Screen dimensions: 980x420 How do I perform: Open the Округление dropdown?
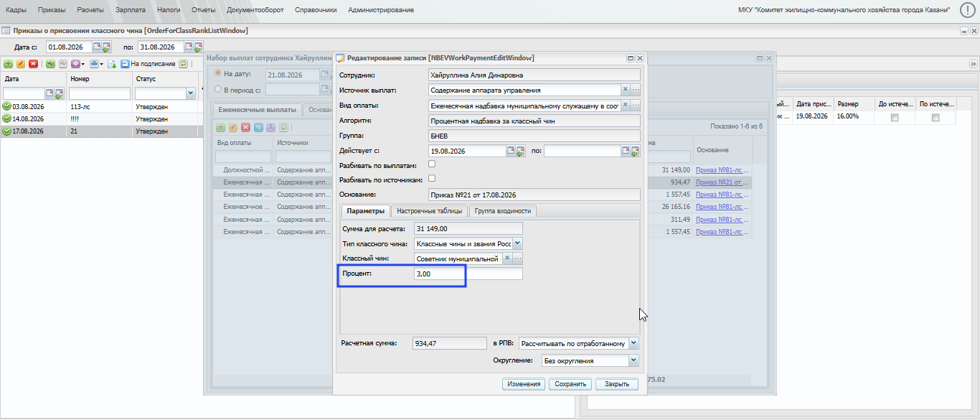[633, 360]
